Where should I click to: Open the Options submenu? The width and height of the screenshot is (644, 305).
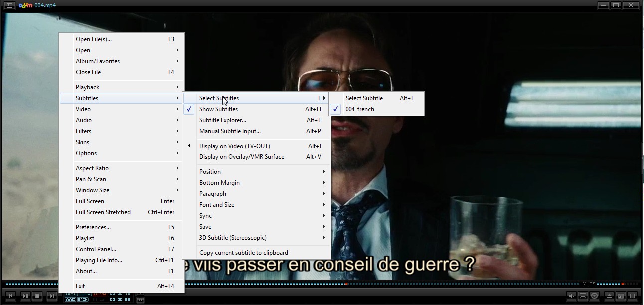click(x=122, y=153)
